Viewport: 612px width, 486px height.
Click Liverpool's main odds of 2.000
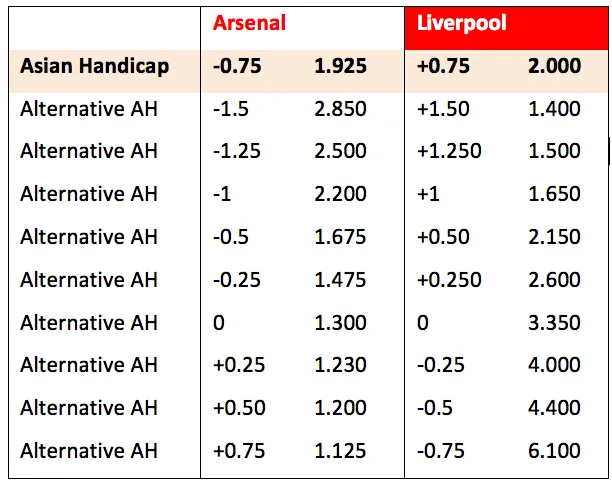coord(555,66)
